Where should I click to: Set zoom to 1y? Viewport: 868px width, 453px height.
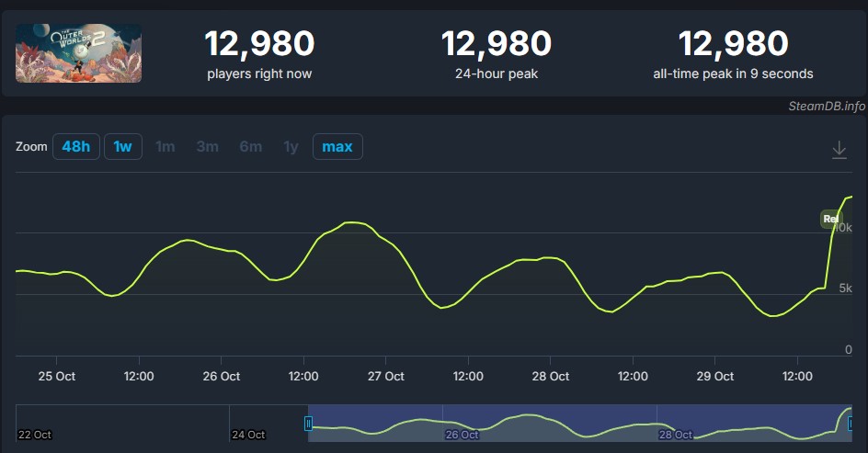291,147
